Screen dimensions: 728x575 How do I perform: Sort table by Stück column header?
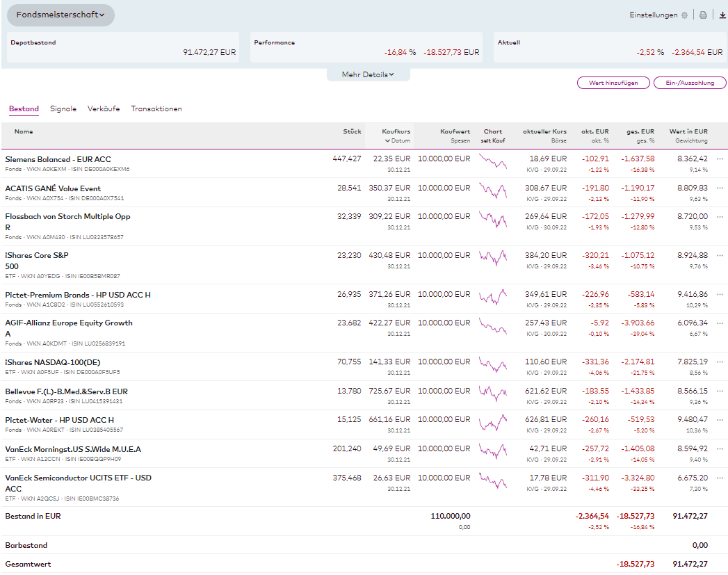tap(352, 131)
